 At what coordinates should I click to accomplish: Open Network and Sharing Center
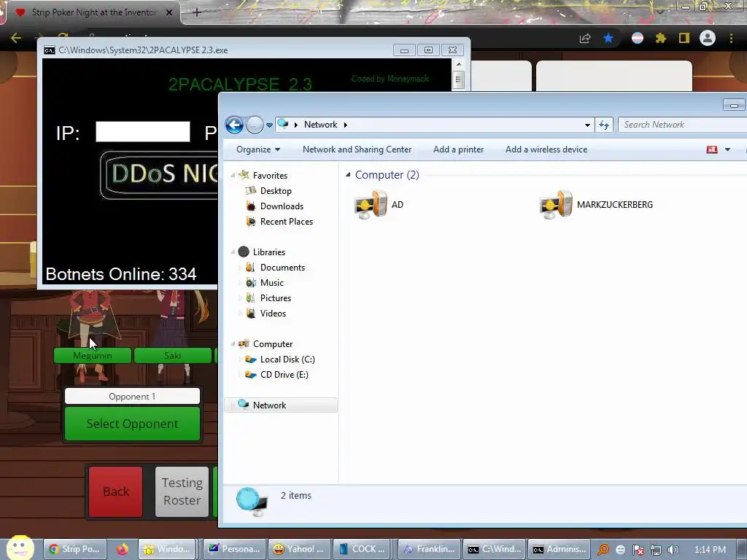[x=357, y=149]
